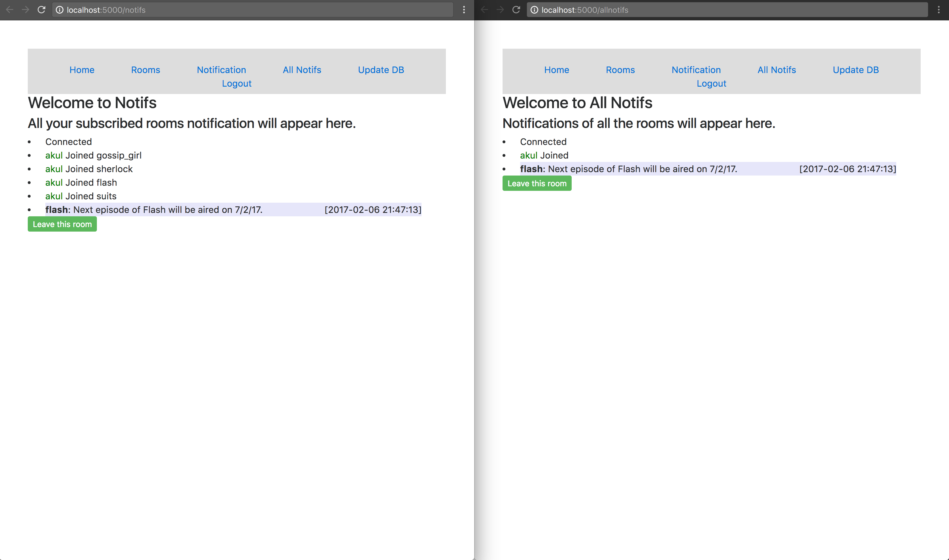
Task: Reload the left notifs browser page
Action: coord(42,10)
